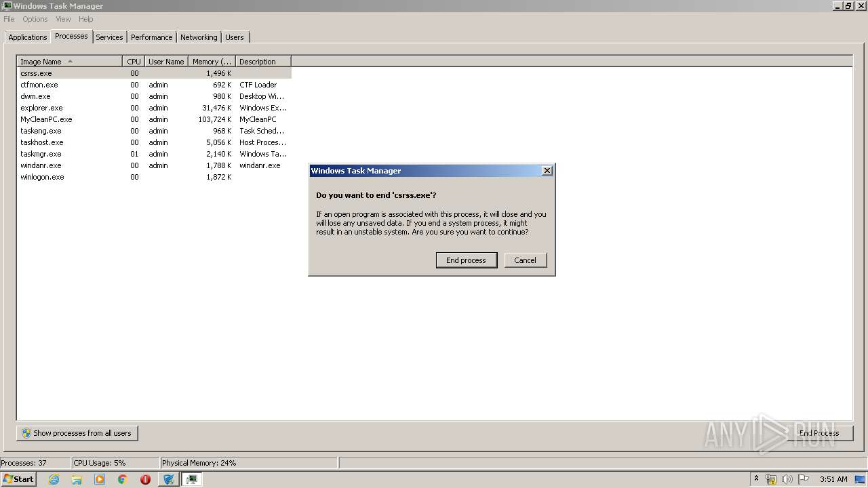
Task: Open the Options menu
Action: [35, 19]
